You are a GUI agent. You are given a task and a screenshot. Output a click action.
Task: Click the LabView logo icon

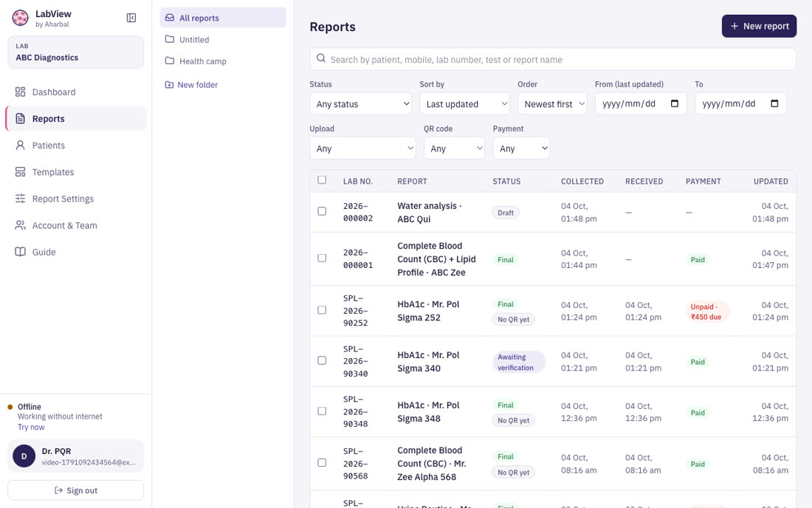[x=20, y=18]
